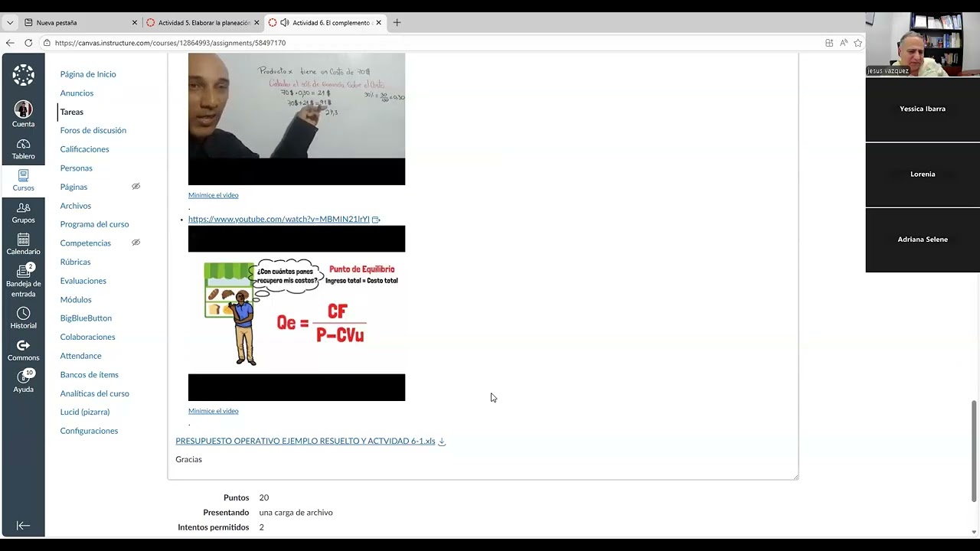Select Yessica Ibarra participant tile

tap(923, 109)
